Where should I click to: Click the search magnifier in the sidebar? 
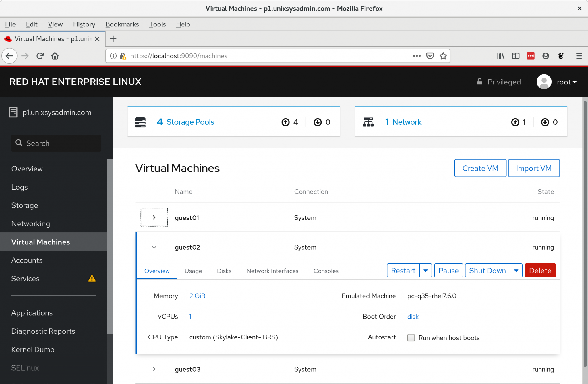19,143
